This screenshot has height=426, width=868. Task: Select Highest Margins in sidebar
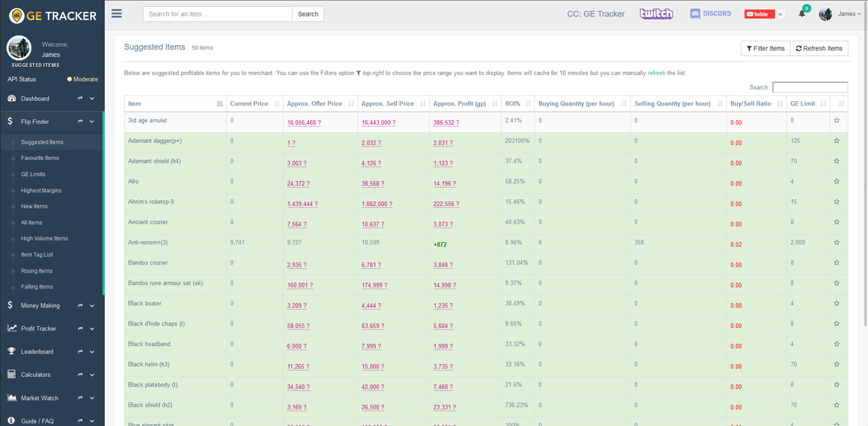click(x=41, y=190)
